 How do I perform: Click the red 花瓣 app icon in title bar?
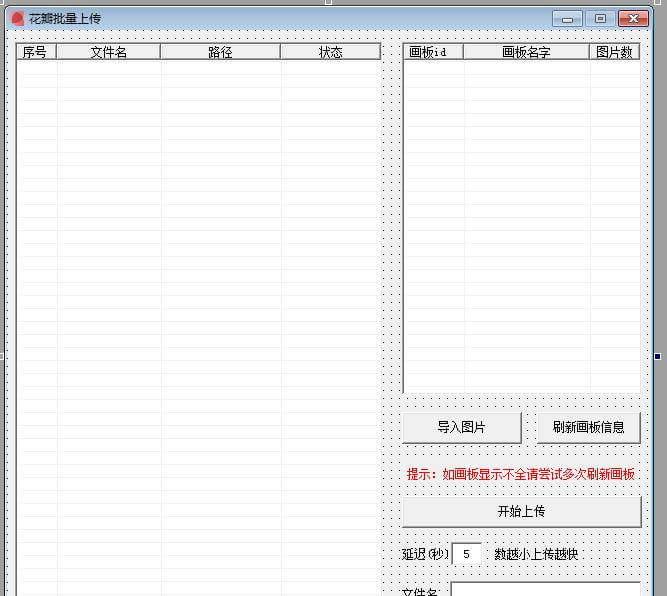(x=17, y=18)
